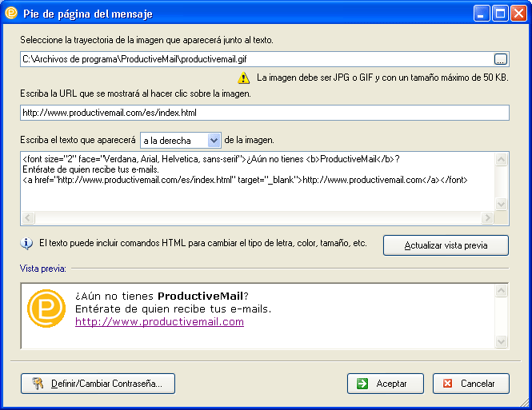Click the text area scroll up arrow
The image size is (532, 410).
501,159
